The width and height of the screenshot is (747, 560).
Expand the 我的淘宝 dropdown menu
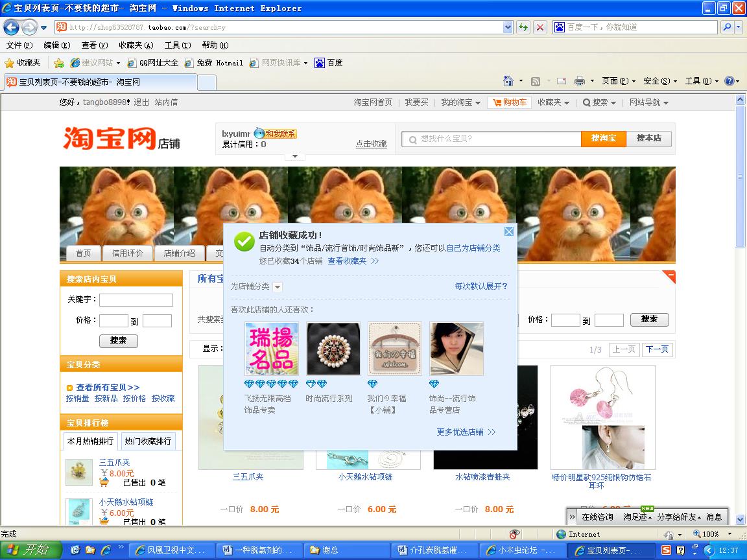(x=460, y=102)
